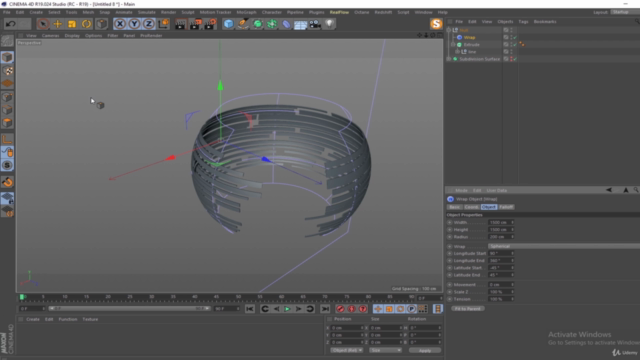The image size is (640, 360).
Task: Select Polygons mode icon
Action: coord(7,123)
